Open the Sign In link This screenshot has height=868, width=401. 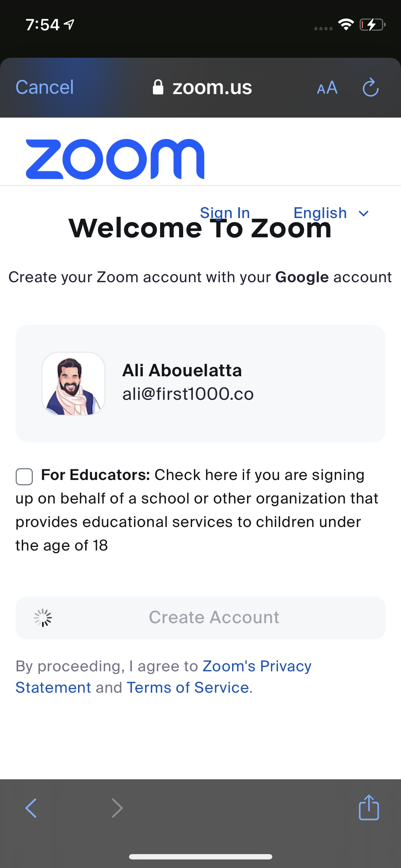click(x=225, y=213)
